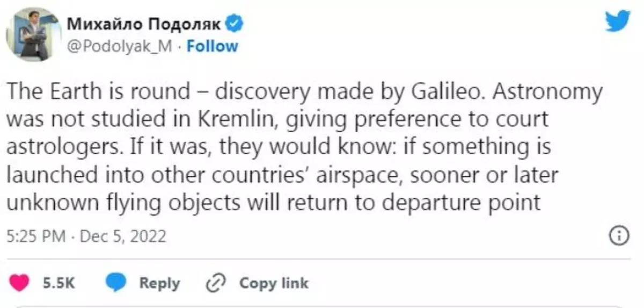Click the 5:25 PM timestamp
The image size is (644, 308).
tap(35, 236)
